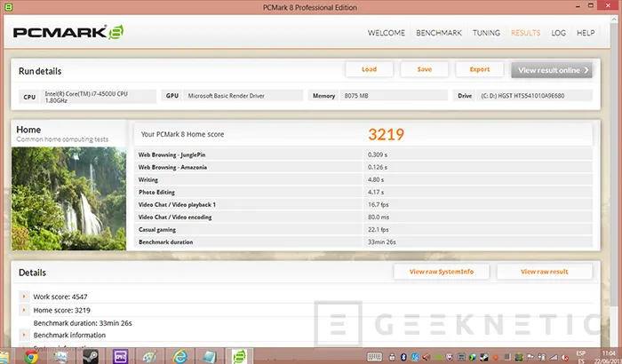Screen dimensions: 622x364
Task: Open Paint from the taskbar
Action: [149, 357]
